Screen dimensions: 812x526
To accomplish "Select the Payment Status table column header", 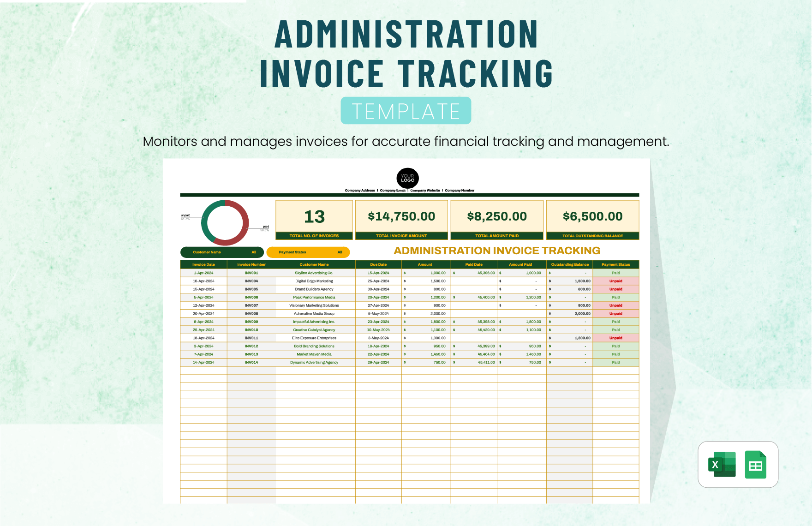I will pos(616,264).
